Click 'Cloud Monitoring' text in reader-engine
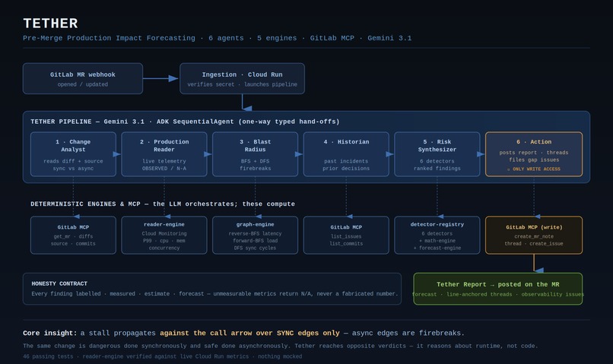This screenshot has height=364, width=613. tap(164, 233)
